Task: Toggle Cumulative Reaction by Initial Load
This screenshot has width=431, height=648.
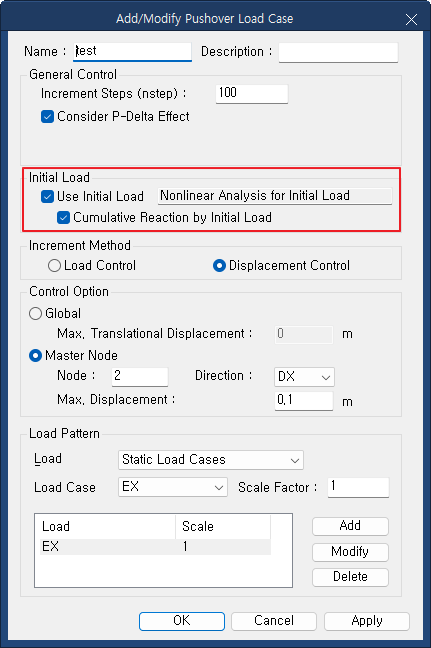Action: [63, 217]
